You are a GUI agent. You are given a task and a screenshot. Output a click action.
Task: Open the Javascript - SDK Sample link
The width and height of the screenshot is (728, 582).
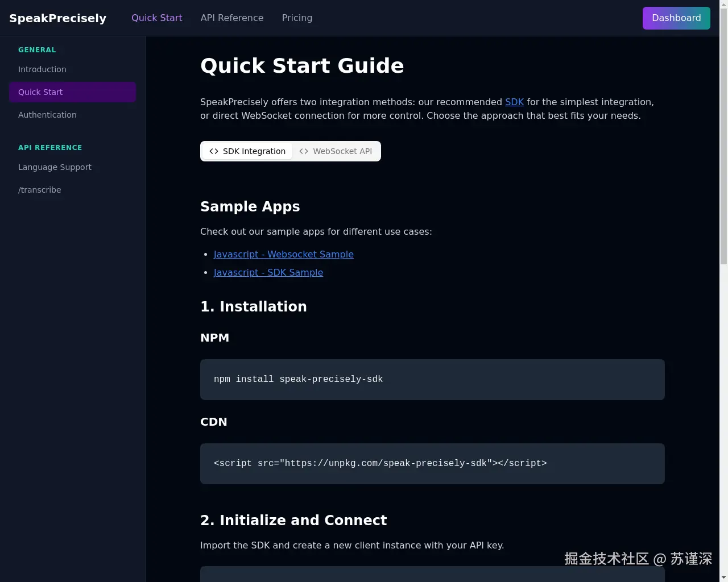(268, 272)
